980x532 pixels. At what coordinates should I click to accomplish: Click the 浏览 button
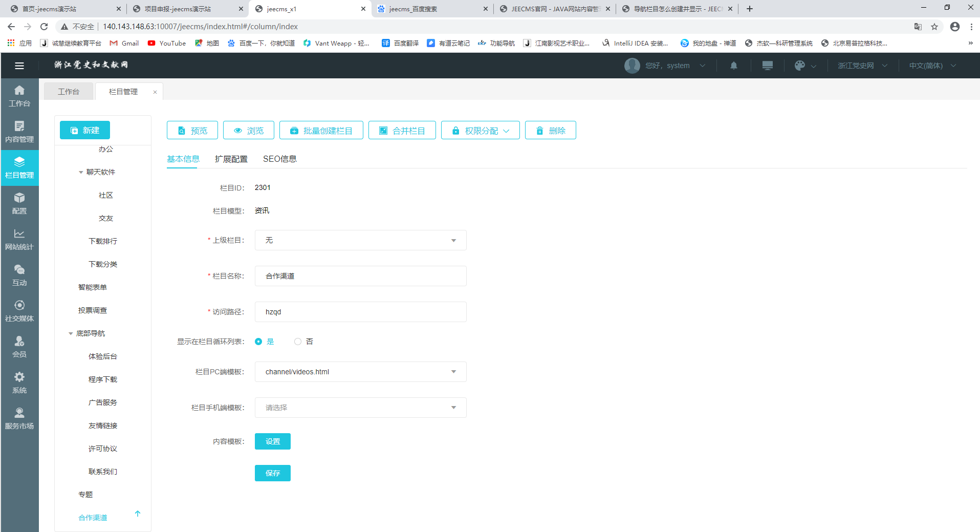(x=249, y=131)
